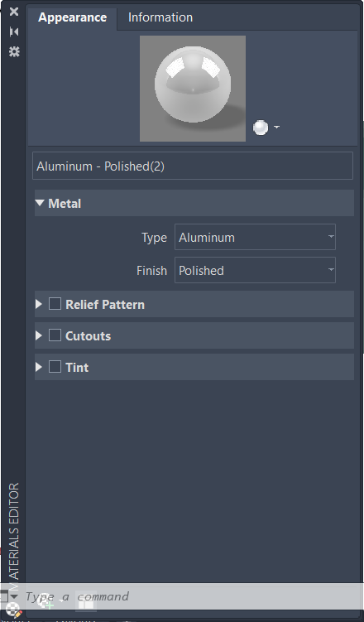
Task: Open the Type dropdown showing Aluminum
Action: [x=255, y=237]
